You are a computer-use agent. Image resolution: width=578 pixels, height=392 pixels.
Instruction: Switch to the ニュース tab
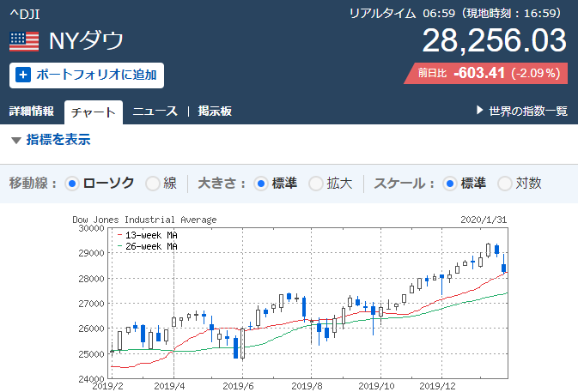tap(155, 112)
